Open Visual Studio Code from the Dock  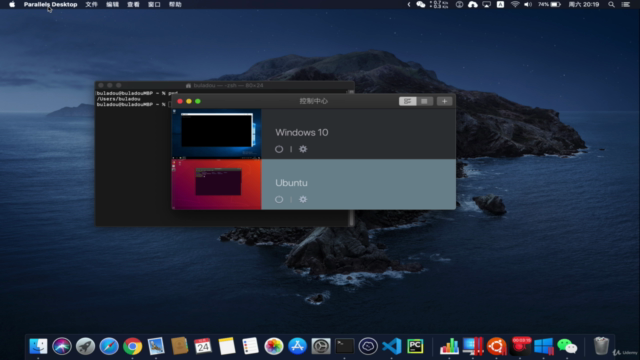[x=392, y=346]
